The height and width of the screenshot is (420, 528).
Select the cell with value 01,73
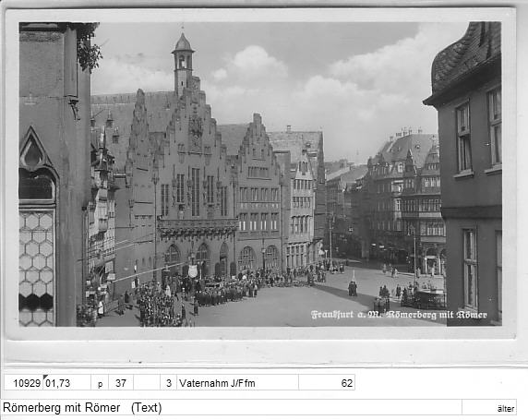(66, 382)
